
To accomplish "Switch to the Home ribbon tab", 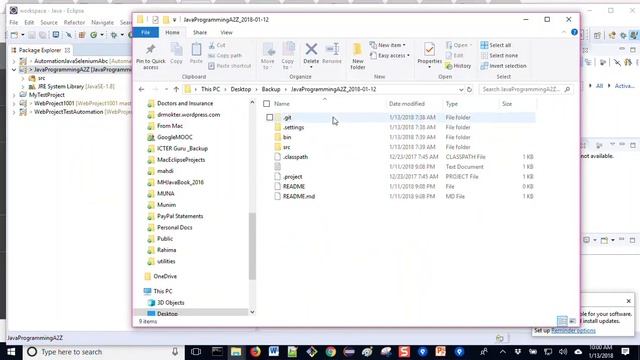I will click(172, 32).
